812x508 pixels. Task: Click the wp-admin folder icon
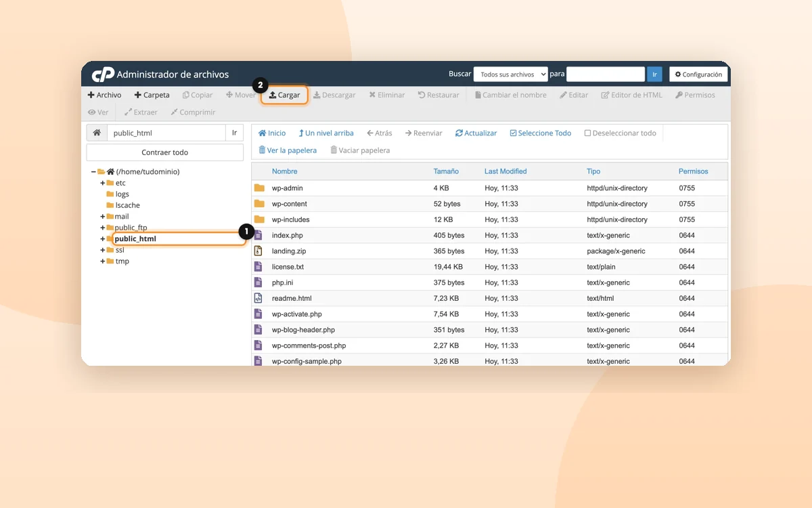(259, 188)
